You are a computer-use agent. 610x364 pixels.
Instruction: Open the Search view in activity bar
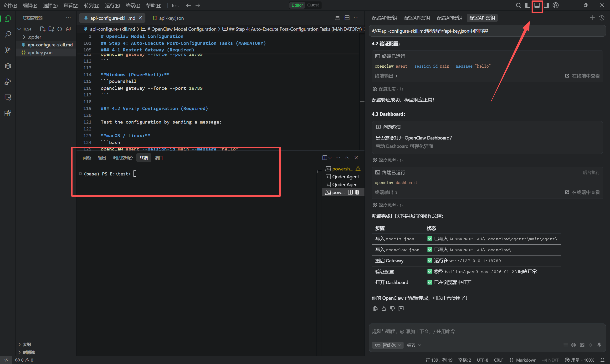8,34
